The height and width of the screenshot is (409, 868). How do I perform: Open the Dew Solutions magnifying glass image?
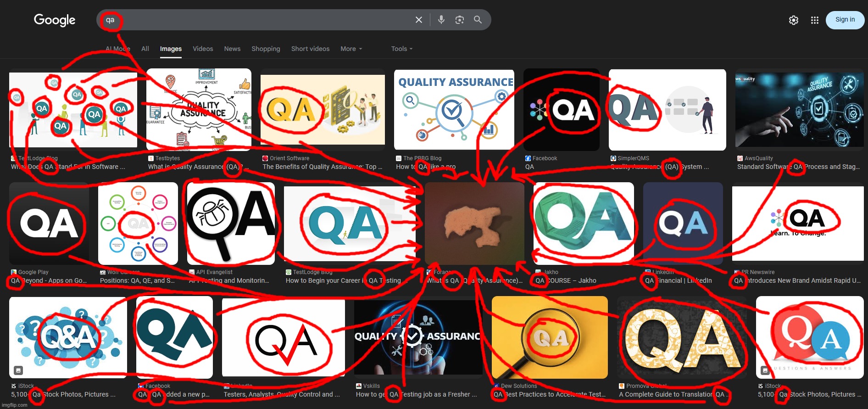pos(550,337)
